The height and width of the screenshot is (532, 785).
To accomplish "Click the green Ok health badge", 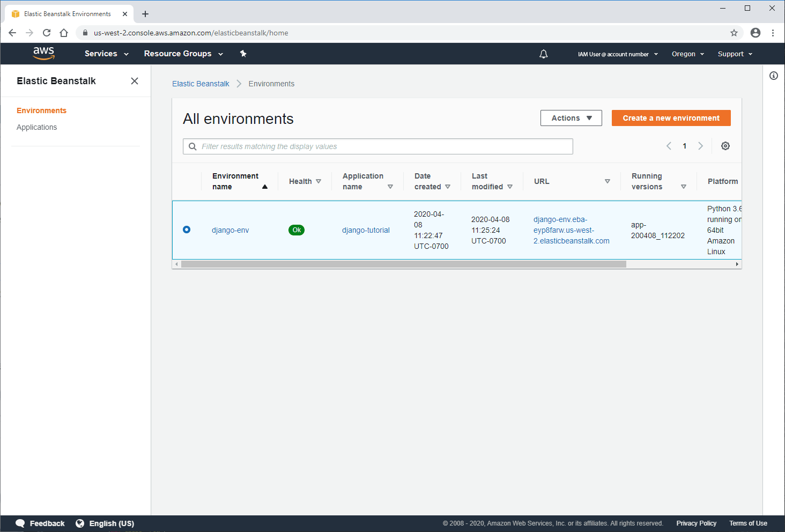I will (x=297, y=230).
